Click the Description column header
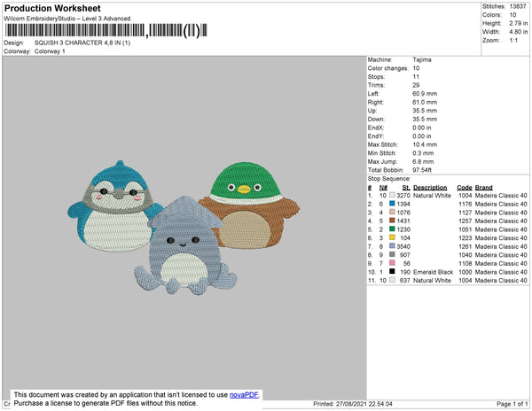Screen dimensions: 532x411 [x=430, y=188]
